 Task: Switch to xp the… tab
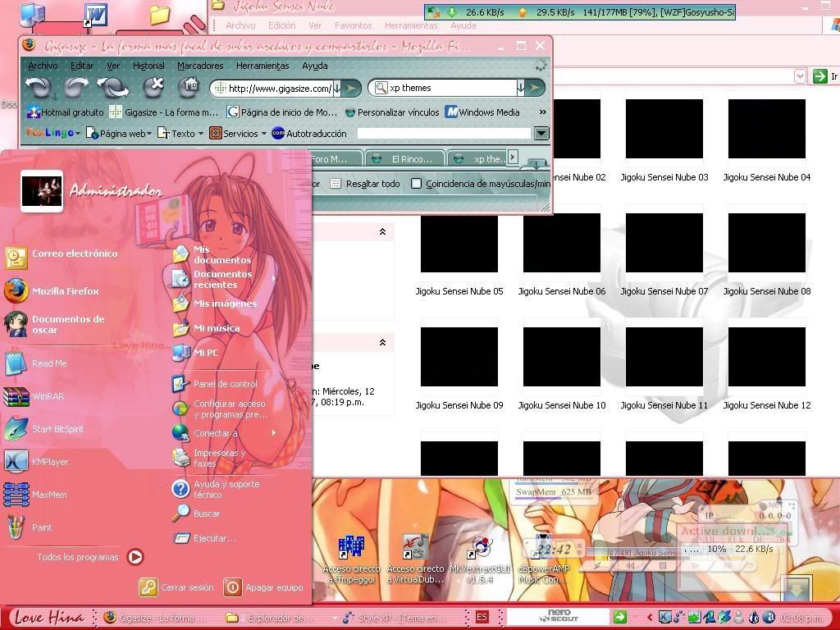coord(478,159)
